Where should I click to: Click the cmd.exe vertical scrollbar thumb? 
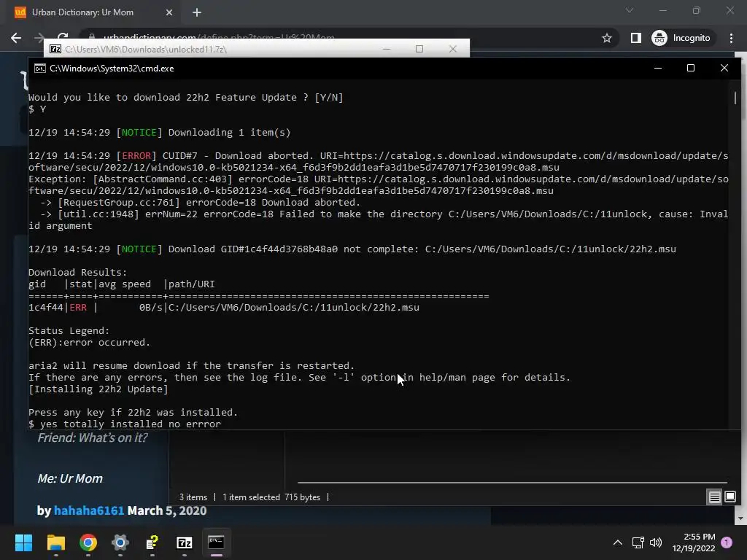point(735,98)
